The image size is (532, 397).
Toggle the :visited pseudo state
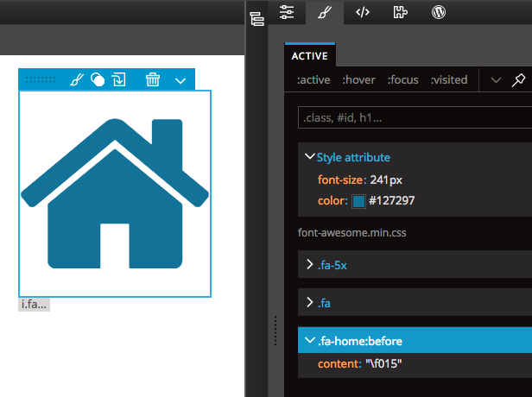[449, 80]
